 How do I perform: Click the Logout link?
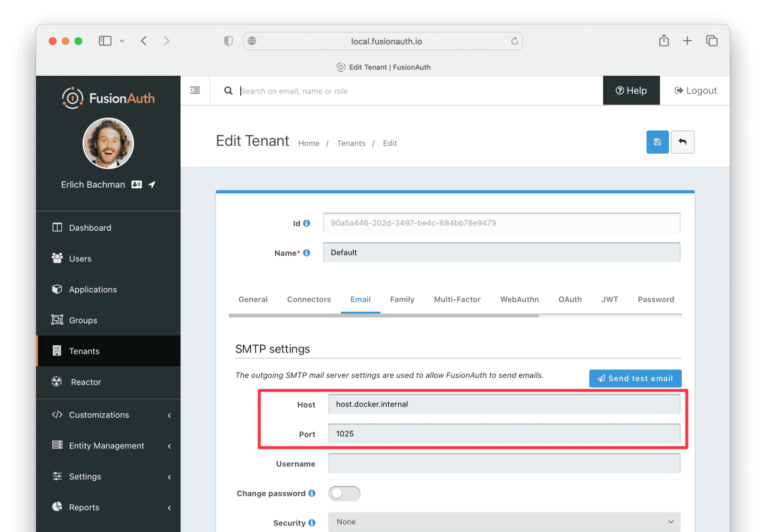pos(695,91)
